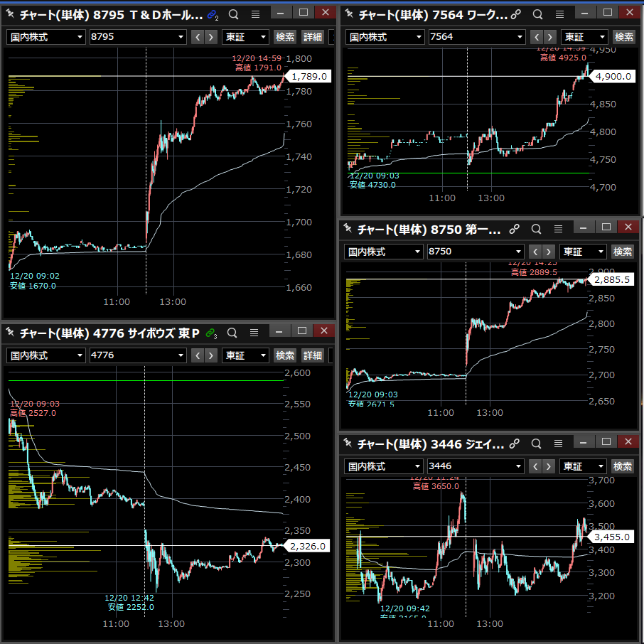The image size is (644, 644).
Task: Open 国内株式 dropdown in 8750 window
Action: click(384, 252)
